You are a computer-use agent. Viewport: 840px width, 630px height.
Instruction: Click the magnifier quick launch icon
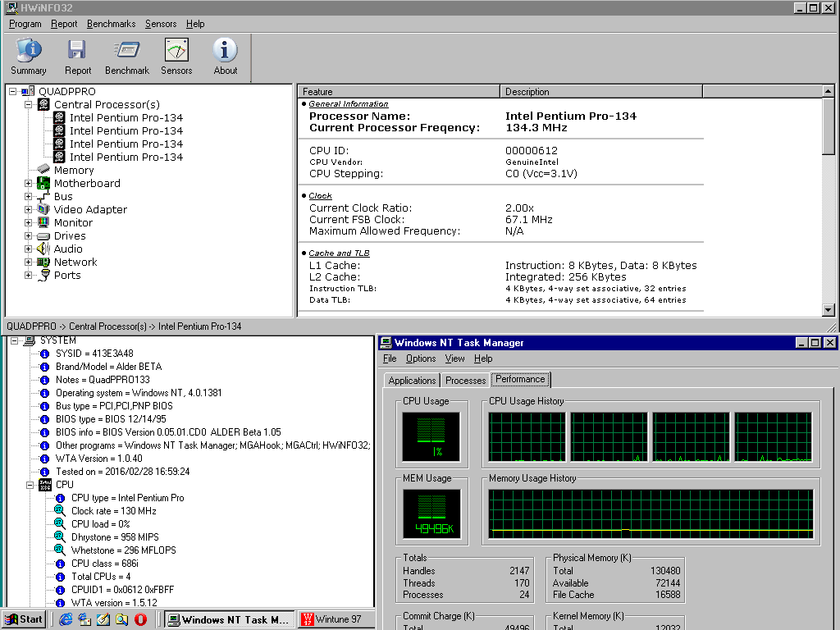(122, 619)
